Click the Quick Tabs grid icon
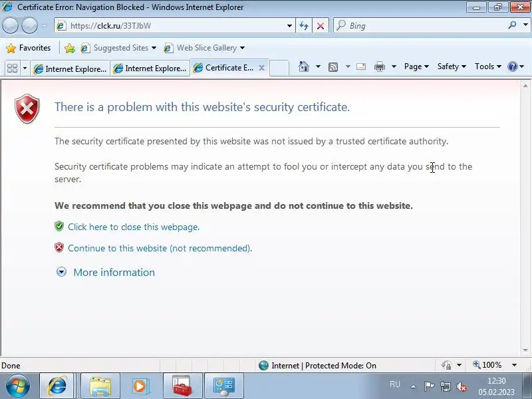 (x=12, y=68)
